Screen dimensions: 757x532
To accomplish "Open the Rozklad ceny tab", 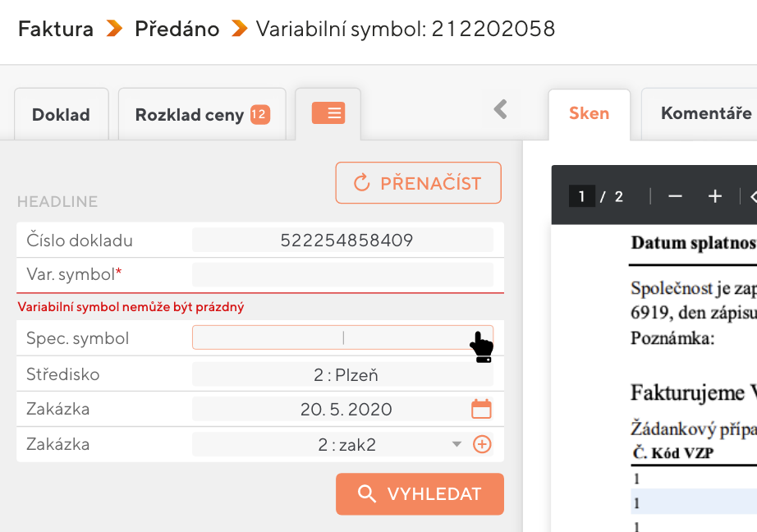I will [x=201, y=114].
